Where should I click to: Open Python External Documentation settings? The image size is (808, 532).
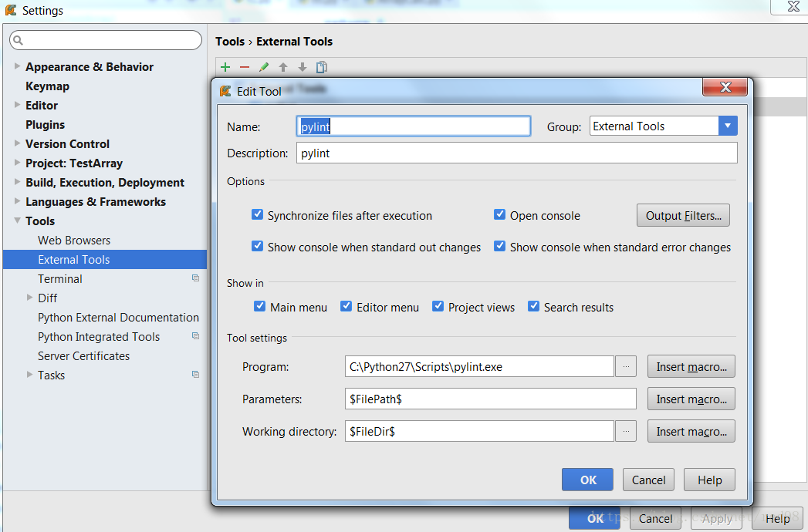pyautogui.click(x=119, y=317)
